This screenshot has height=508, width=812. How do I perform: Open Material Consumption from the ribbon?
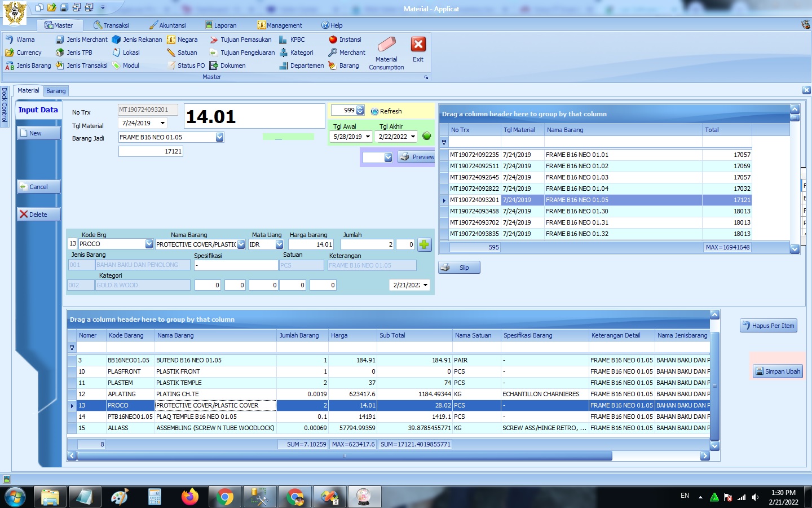(386, 54)
